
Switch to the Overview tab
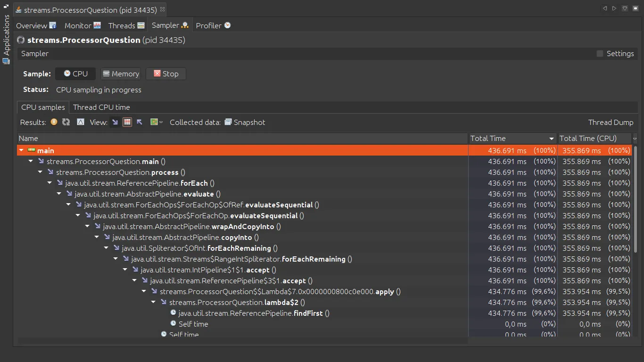36,25
